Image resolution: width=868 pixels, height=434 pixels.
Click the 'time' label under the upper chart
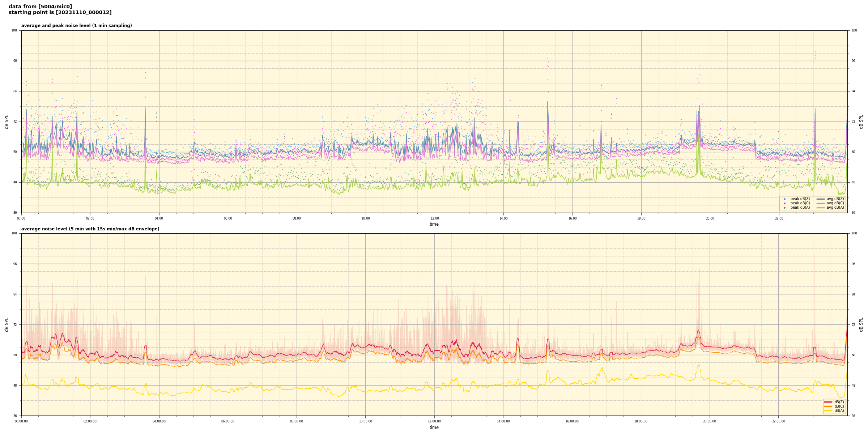[434, 224]
